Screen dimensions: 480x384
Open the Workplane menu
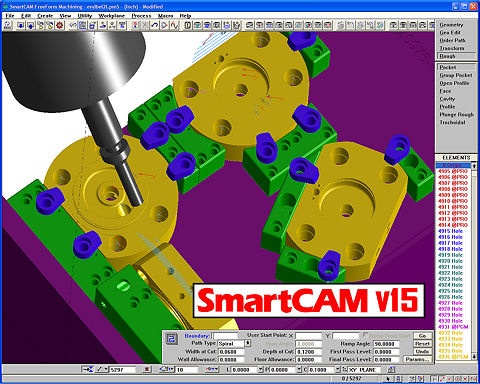point(112,16)
